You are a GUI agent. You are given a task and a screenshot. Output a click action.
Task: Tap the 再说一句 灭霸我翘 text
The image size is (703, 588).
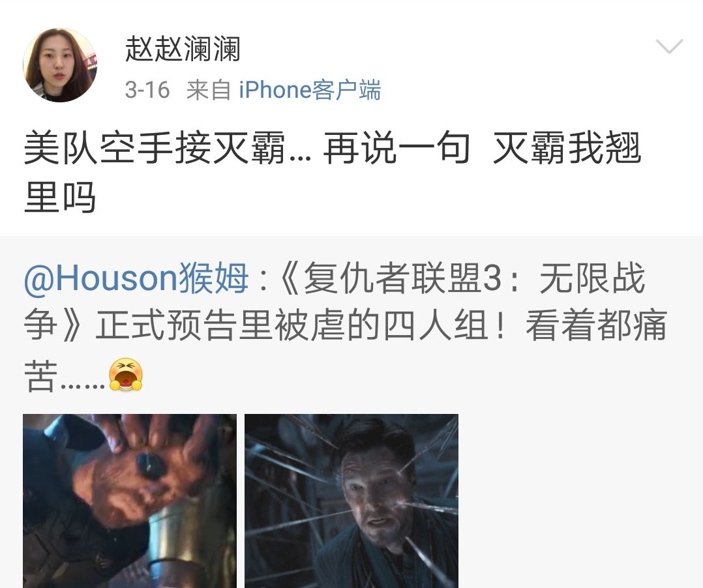click(482, 147)
